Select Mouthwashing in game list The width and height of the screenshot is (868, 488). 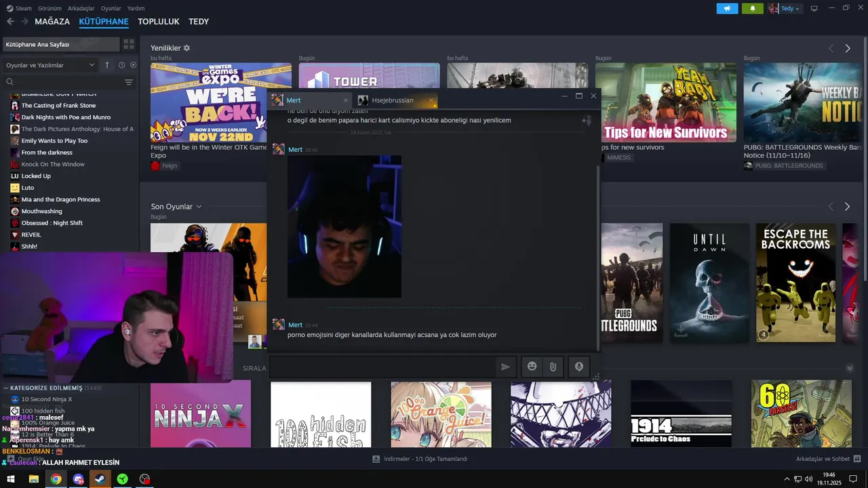coord(41,211)
